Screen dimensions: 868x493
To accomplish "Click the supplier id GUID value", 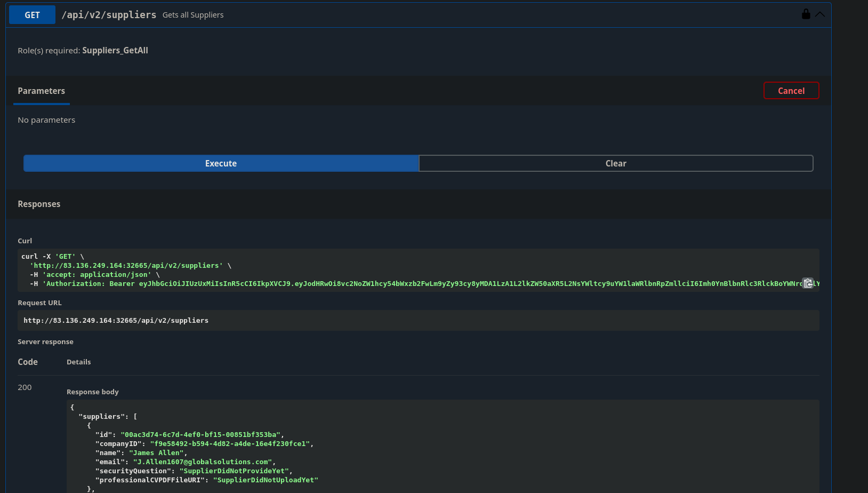I will point(201,435).
